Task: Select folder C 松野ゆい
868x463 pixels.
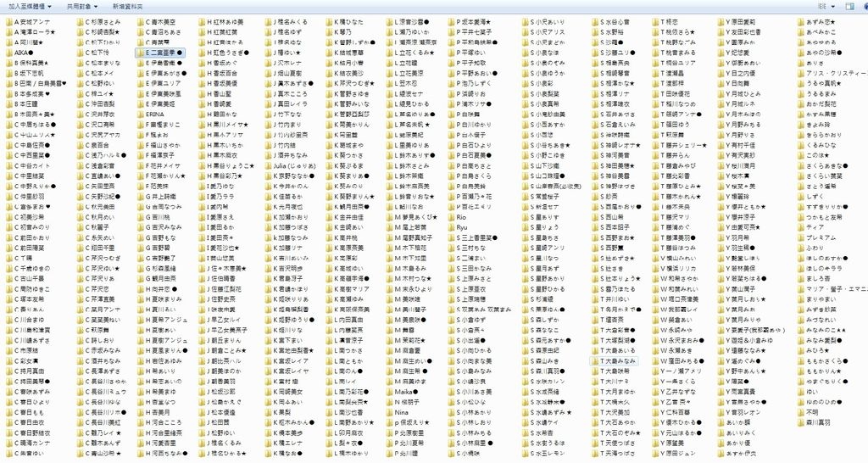Action: pos(95,84)
